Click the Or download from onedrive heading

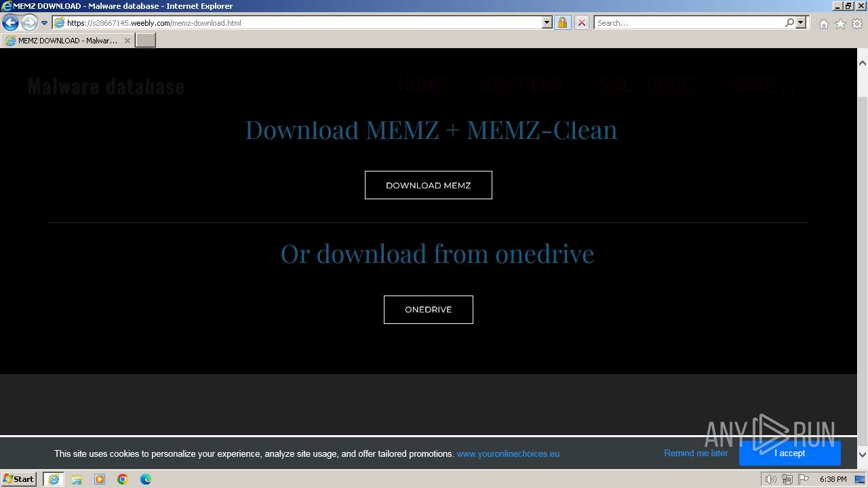click(x=437, y=253)
